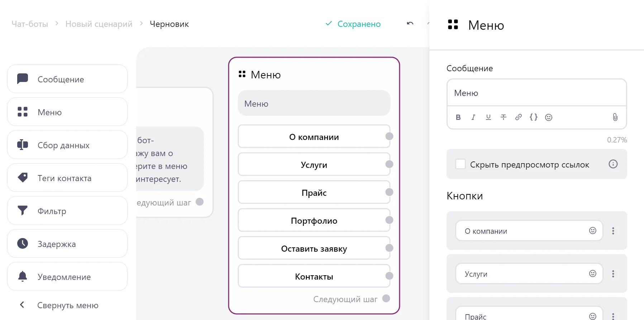Check 'Скрыть предпросмотр ссылок' checkbox
The width and height of the screenshot is (644, 320).
click(x=460, y=164)
